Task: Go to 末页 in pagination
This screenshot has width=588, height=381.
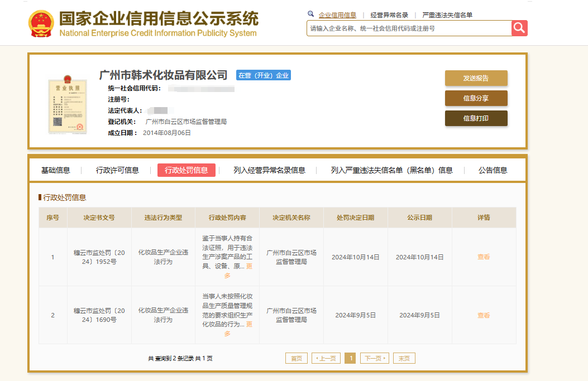Action: pos(404,358)
